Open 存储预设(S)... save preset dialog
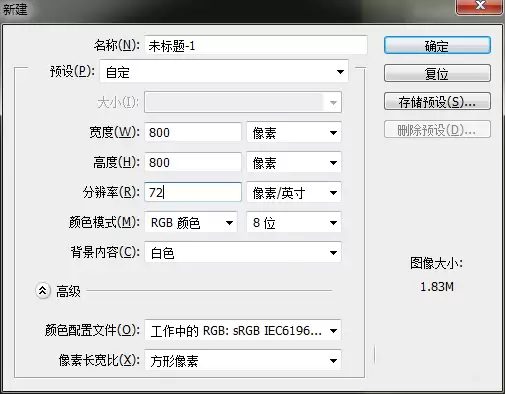The image size is (505, 394). point(437,101)
